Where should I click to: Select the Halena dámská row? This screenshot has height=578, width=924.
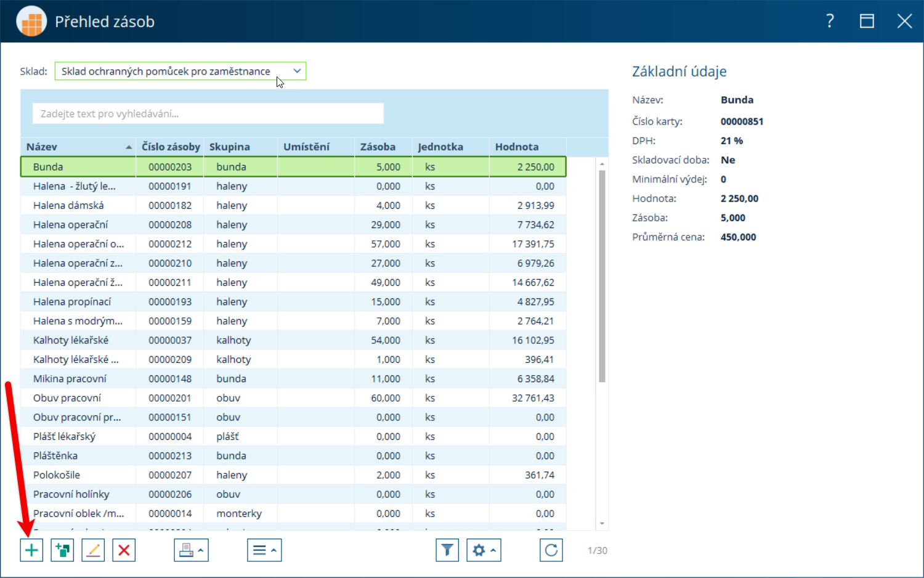pyautogui.click(x=293, y=205)
